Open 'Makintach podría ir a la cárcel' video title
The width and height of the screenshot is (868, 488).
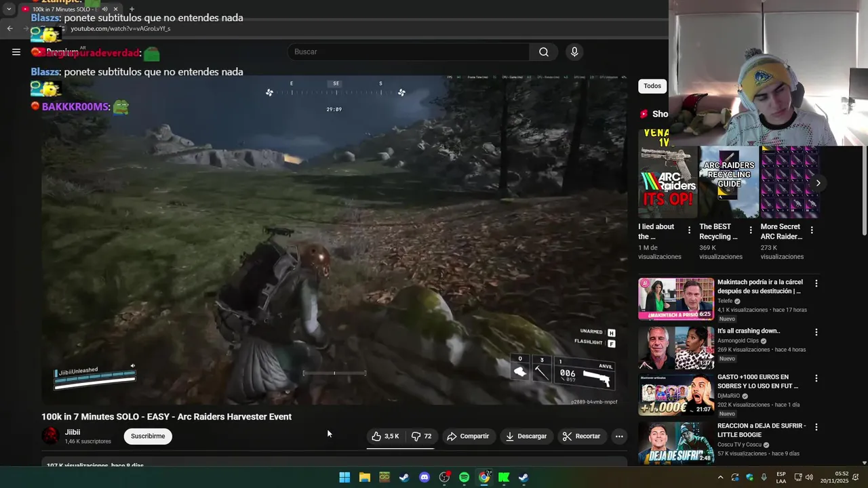click(760, 287)
